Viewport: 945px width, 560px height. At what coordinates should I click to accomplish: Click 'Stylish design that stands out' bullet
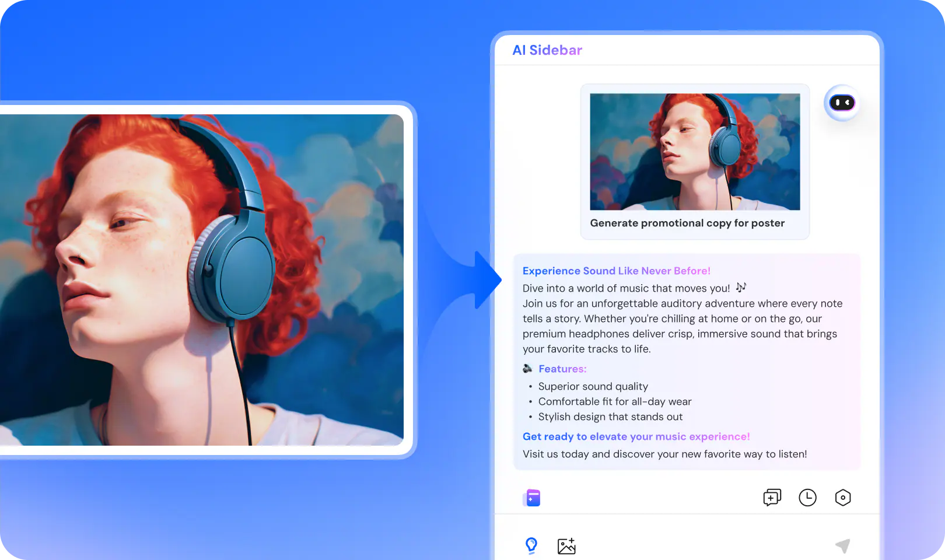tap(610, 416)
